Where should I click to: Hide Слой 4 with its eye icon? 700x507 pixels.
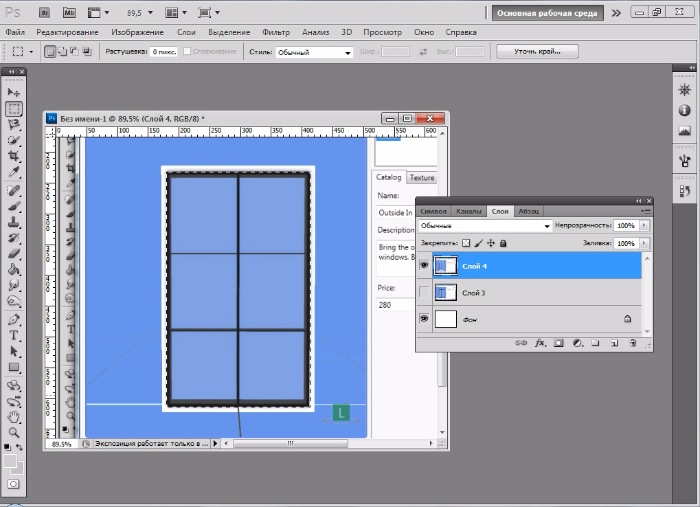pos(425,266)
